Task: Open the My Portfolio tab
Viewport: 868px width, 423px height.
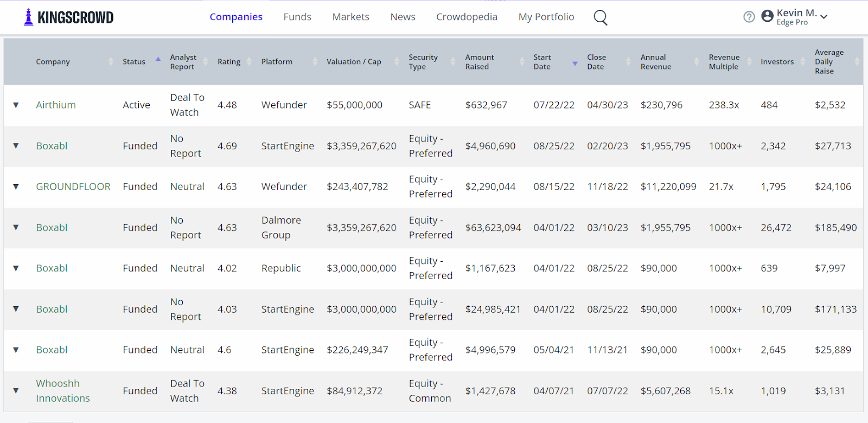Action: point(546,17)
